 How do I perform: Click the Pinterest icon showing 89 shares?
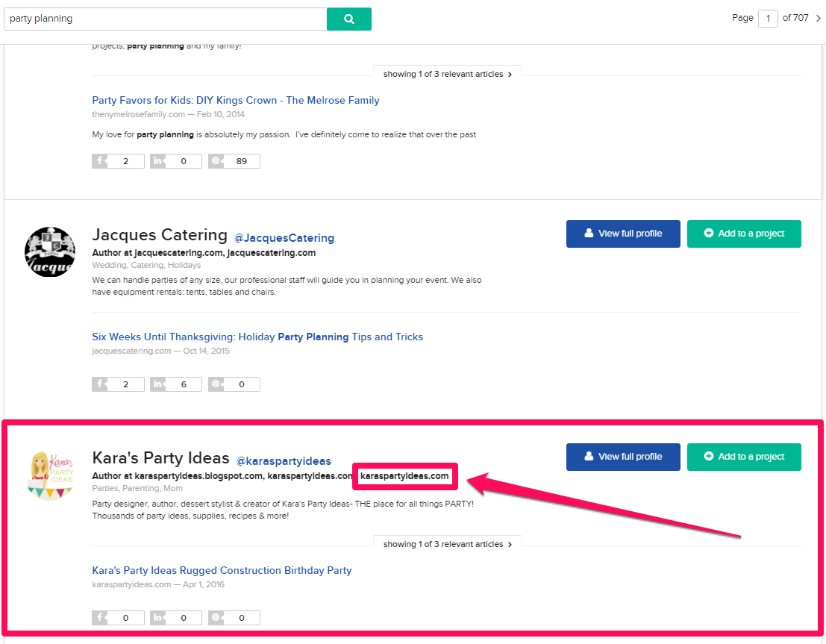click(217, 160)
